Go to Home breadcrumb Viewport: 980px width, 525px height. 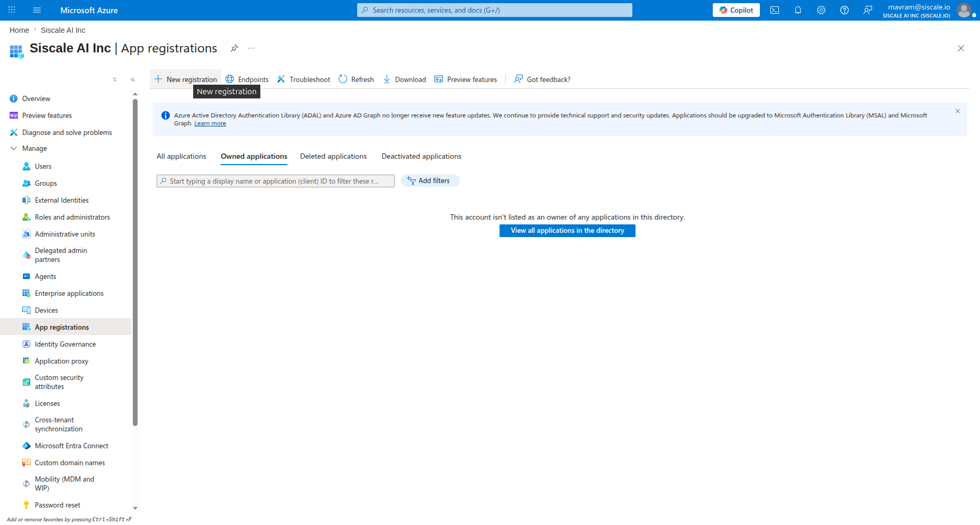point(19,30)
